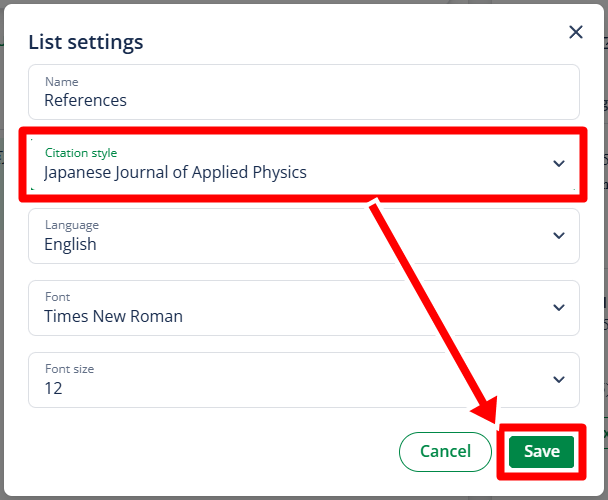Click the Name field label
Screen dimensions: 608x500
pyautogui.click(x=62, y=82)
